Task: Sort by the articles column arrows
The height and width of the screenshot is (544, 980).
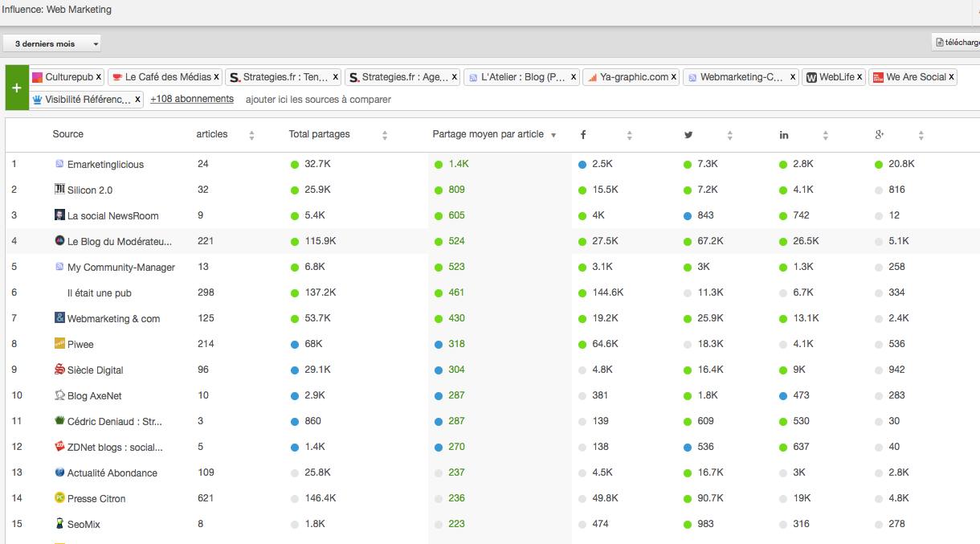Action: tap(251, 135)
